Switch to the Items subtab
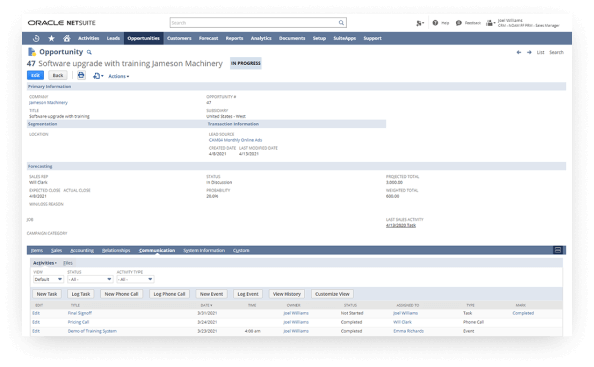 point(37,250)
